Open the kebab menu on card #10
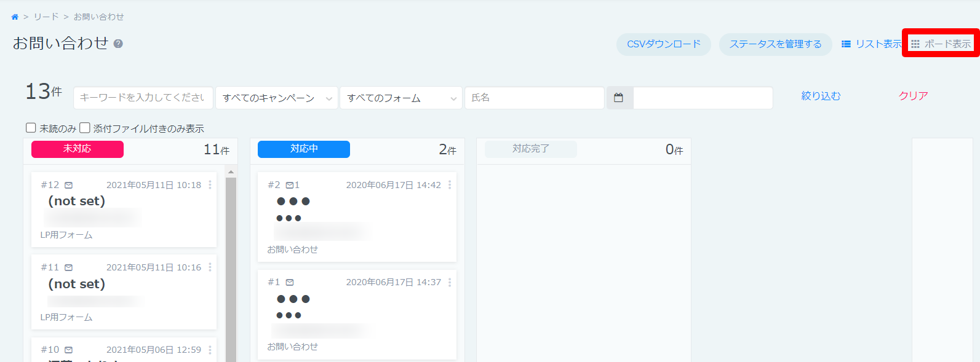The height and width of the screenshot is (362, 980). coord(210,350)
